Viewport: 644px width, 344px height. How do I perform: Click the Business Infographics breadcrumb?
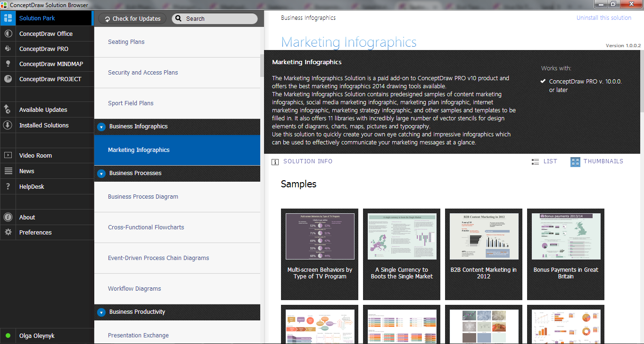pyautogui.click(x=308, y=18)
